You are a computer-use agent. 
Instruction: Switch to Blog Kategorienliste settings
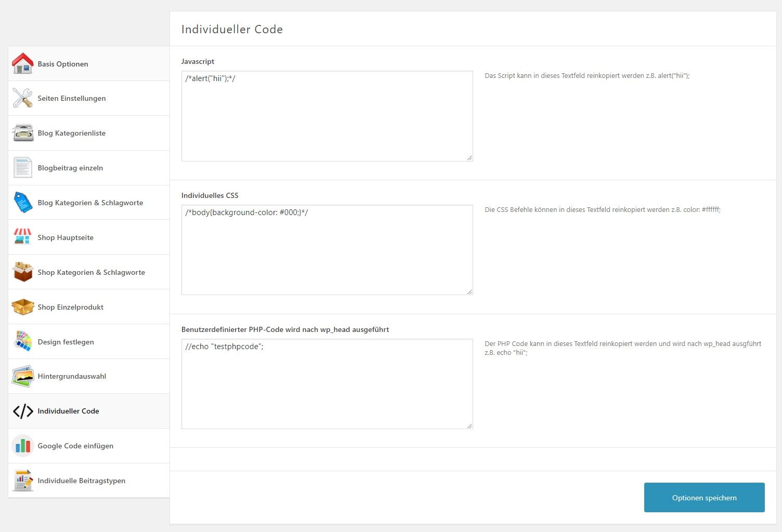(89, 133)
